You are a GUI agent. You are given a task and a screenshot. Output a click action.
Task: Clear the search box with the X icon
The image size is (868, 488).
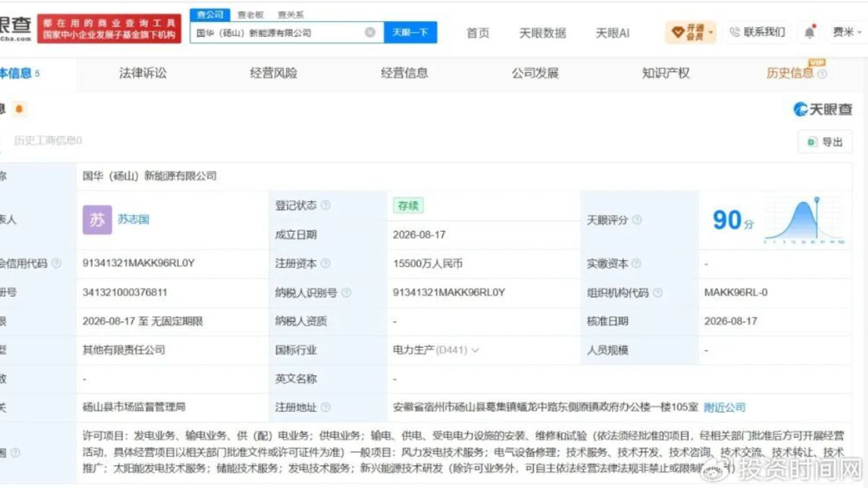pos(370,32)
